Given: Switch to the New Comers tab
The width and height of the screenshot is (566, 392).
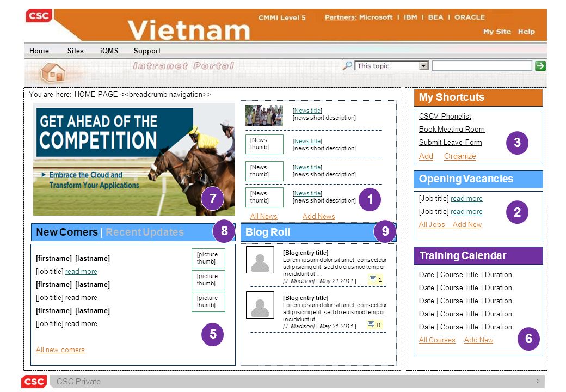Looking at the screenshot, I should 67,232.
